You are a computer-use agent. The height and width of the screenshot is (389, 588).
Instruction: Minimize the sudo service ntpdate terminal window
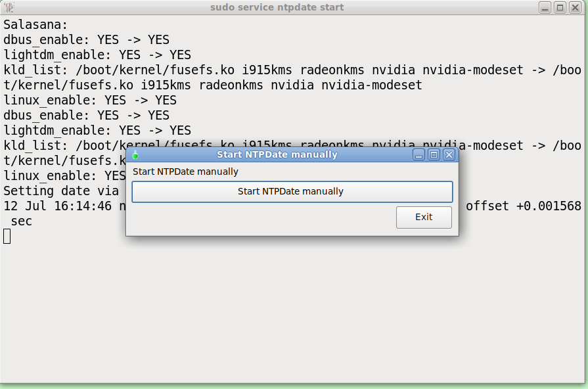(x=545, y=7)
